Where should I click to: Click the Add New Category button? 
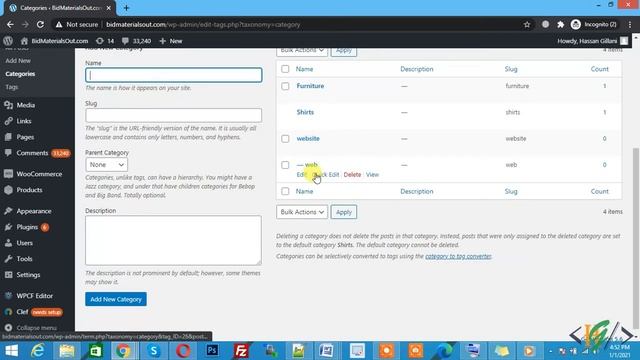(x=116, y=299)
